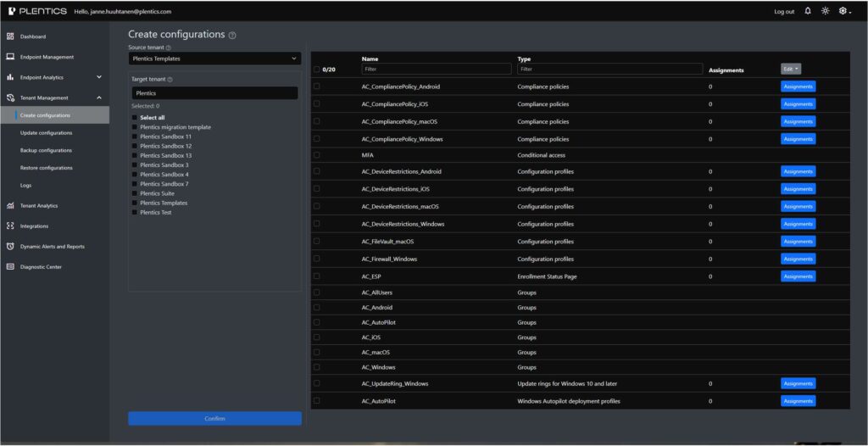868x446 pixels.
Task: Click the Dashboard sidebar icon
Action: pos(10,36)
